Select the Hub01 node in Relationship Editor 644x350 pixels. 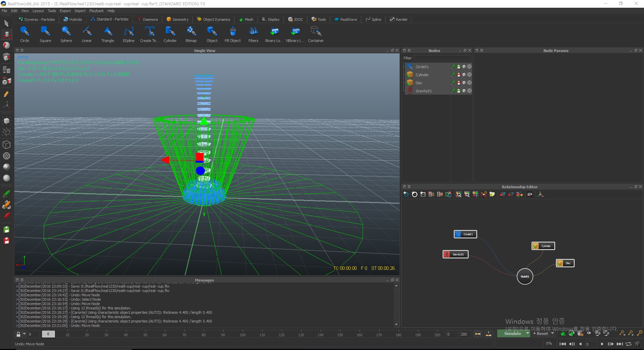[x=525, y=277]
